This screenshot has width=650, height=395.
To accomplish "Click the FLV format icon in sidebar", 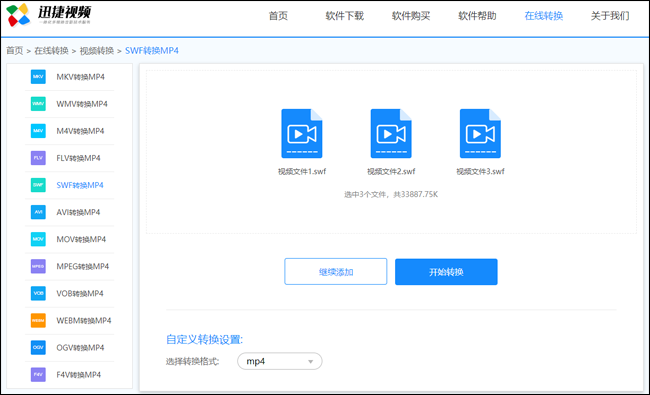I will 38,158.
